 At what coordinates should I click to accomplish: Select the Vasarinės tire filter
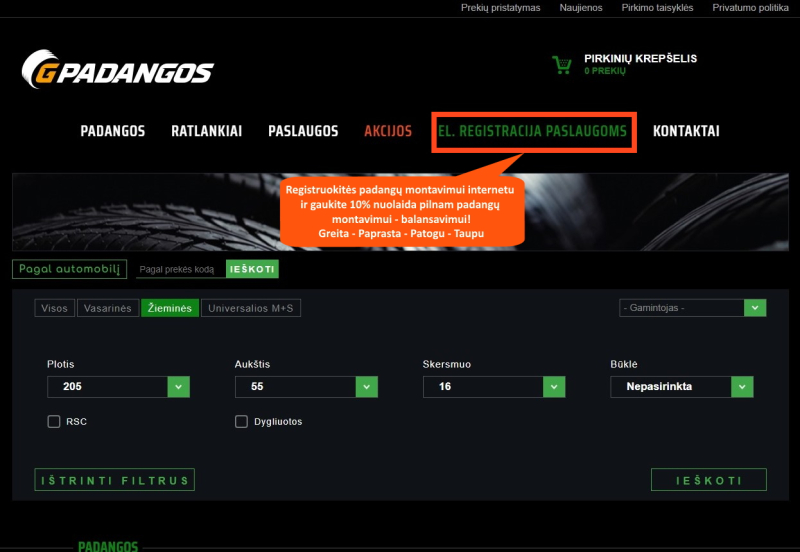click(108, 308)
